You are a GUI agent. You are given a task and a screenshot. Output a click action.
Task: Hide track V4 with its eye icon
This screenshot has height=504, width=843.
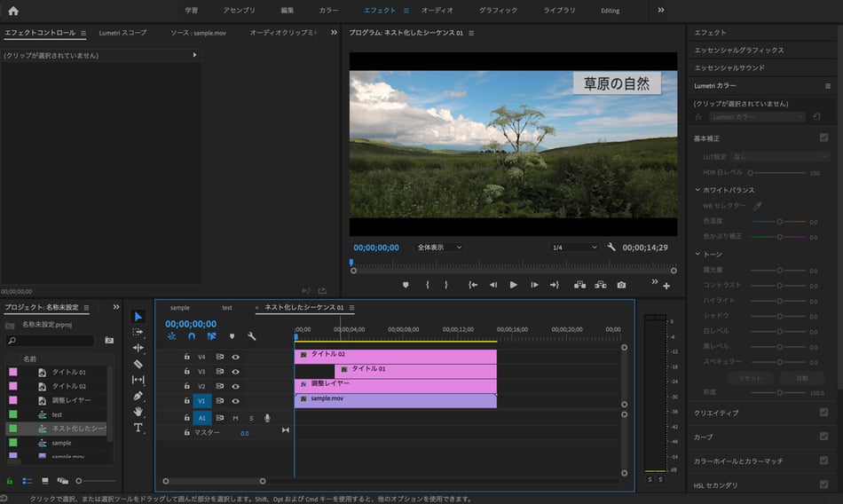pyautogui.click(x=236, y=357)
